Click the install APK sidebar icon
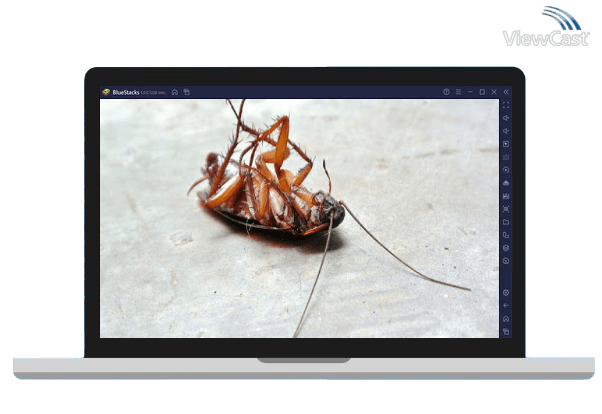Viewport: 602px width, 414px height. [506, 183]
